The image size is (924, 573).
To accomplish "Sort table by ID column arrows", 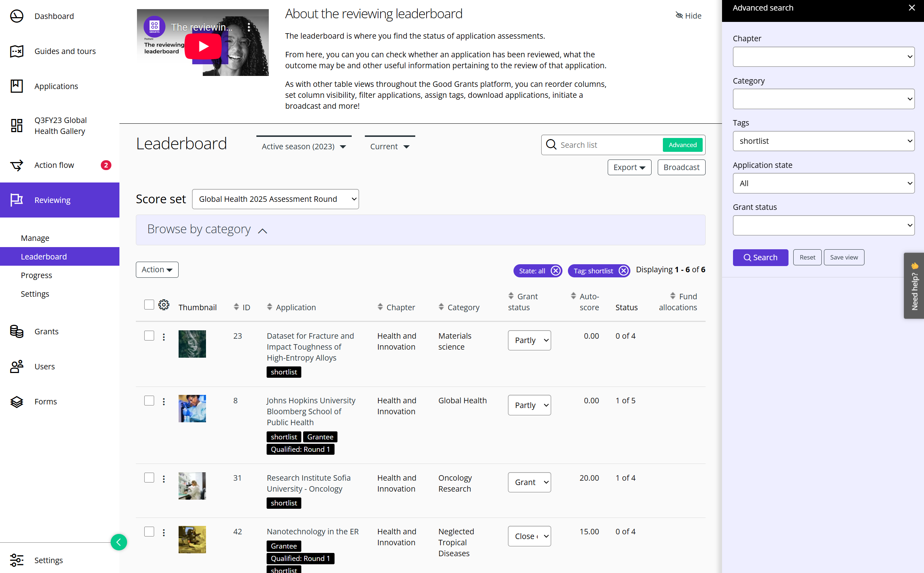I will (236, 307).
